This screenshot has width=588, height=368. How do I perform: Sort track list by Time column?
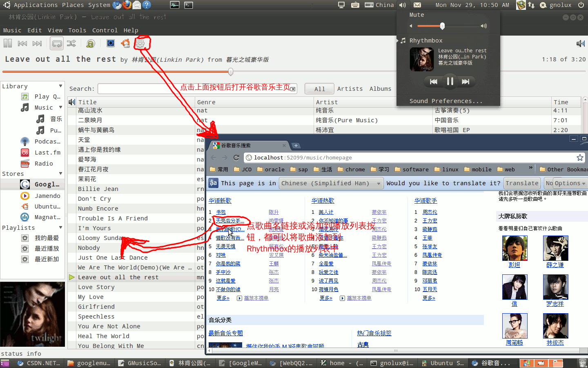(x=566, y=102)
